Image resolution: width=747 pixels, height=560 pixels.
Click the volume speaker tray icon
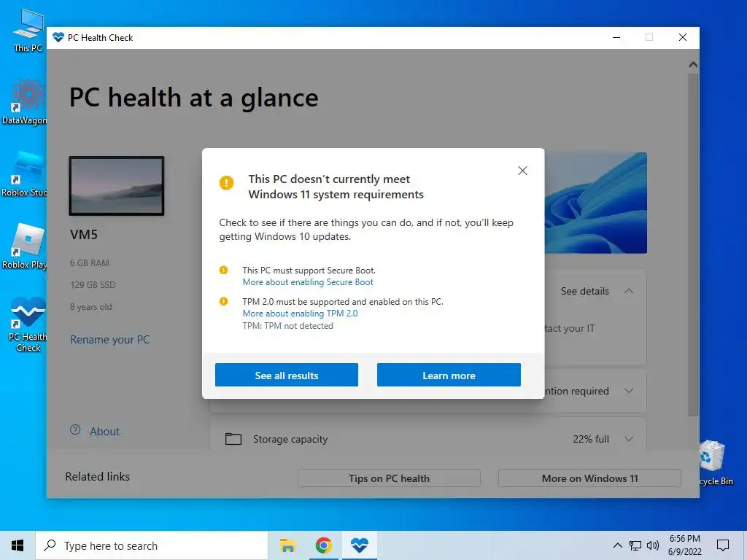tap(653, 545)
